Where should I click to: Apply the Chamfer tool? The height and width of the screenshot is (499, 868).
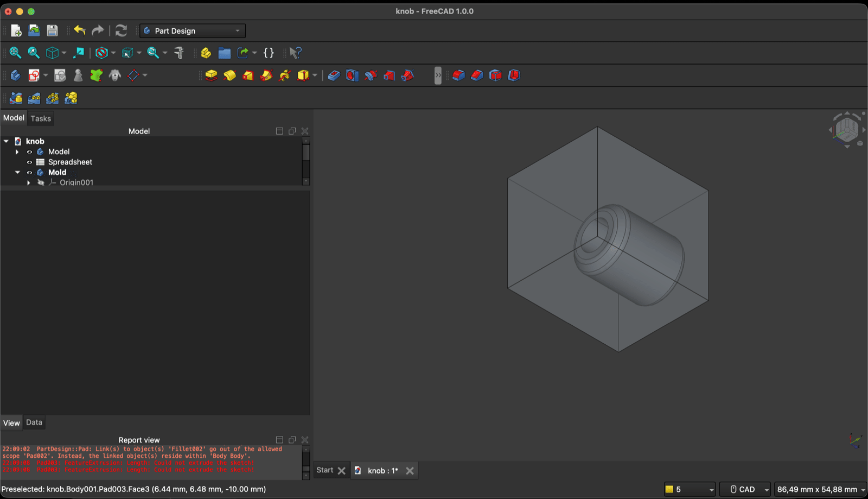click(477, 75)
